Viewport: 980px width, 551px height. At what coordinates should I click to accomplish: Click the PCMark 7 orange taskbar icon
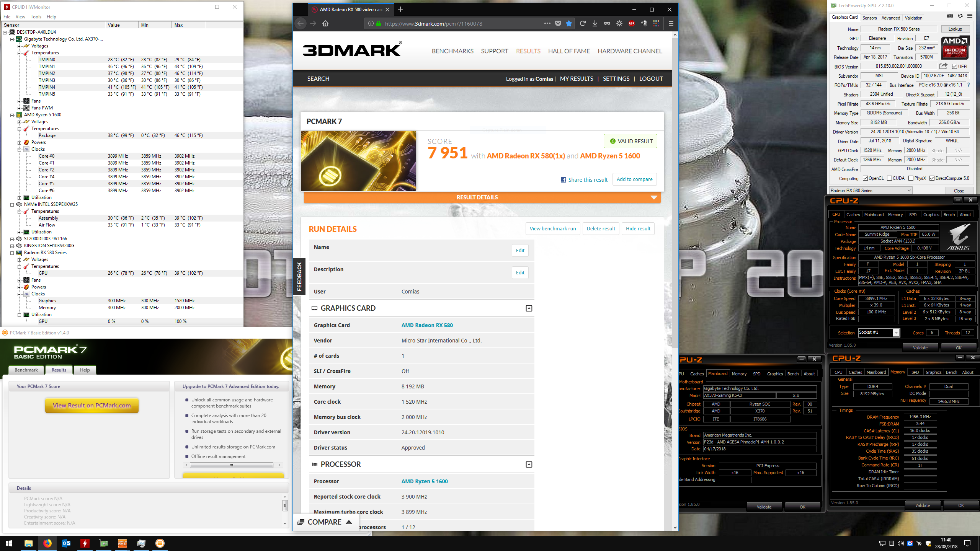coord(160,543)
